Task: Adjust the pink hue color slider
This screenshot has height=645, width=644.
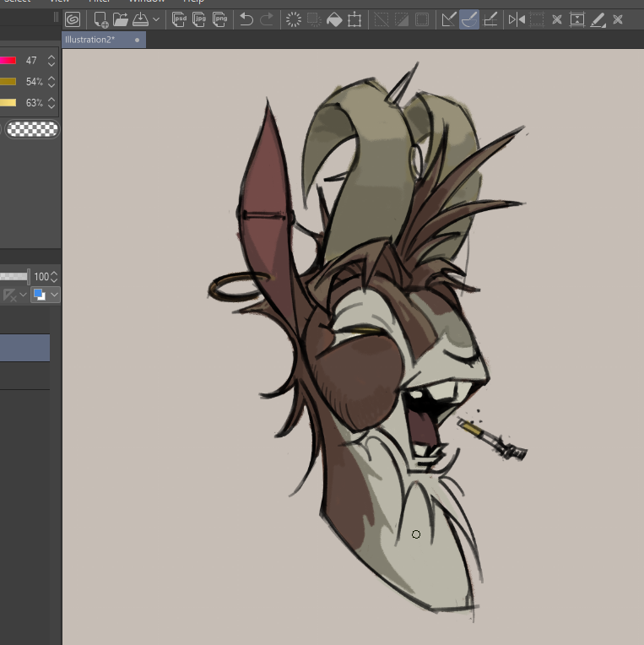Action: [8, 61]
